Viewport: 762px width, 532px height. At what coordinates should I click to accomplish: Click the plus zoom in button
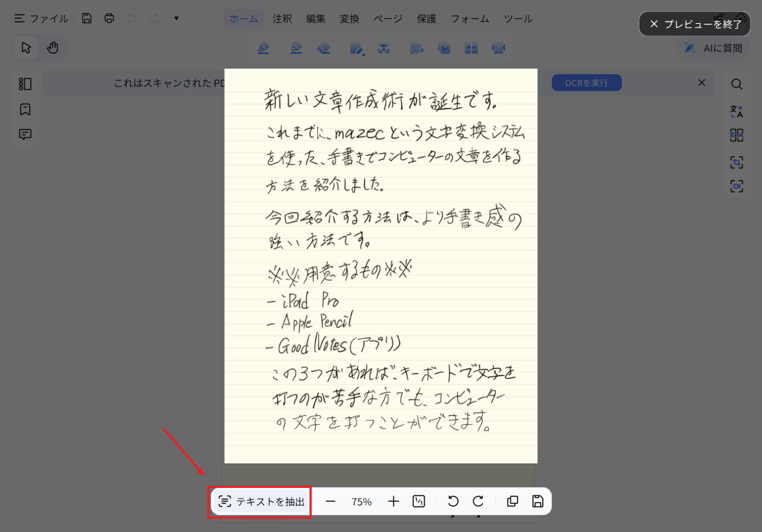[x=393, y=501]
